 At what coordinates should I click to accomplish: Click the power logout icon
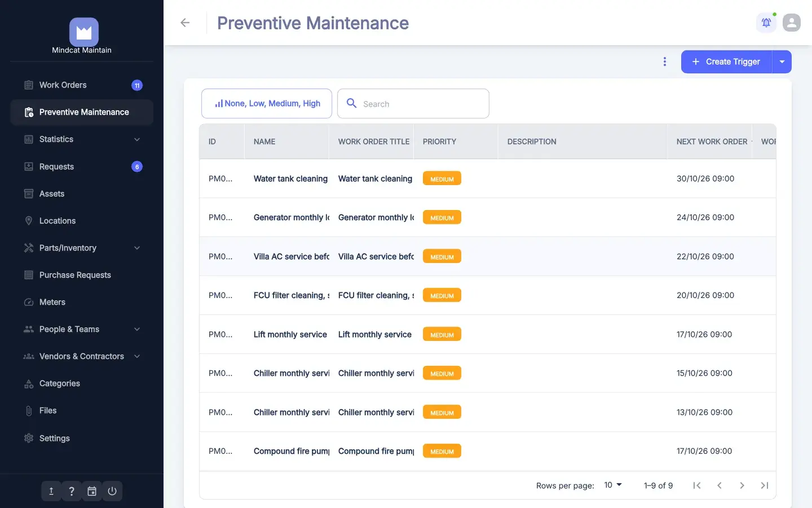pos(112,491)
